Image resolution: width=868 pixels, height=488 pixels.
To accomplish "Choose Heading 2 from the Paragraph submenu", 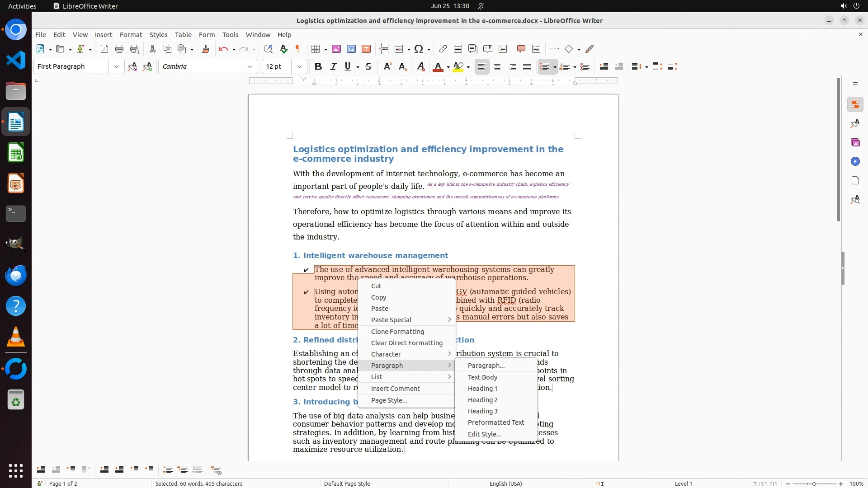I will [x=482, y=399].
